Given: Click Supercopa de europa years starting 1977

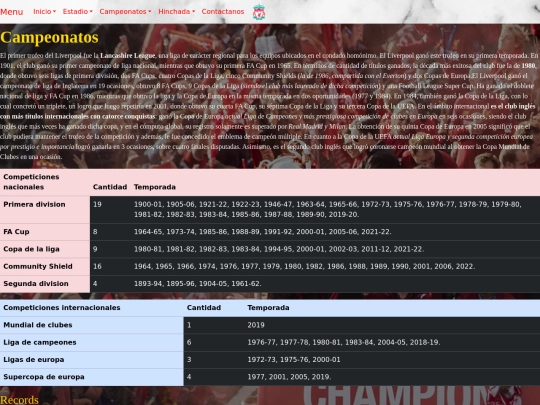Looking at the screenshot, I should point(289,377).
